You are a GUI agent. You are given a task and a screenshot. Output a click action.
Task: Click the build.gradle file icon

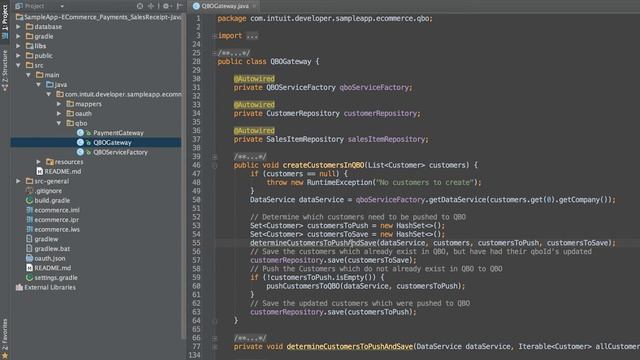29,200
